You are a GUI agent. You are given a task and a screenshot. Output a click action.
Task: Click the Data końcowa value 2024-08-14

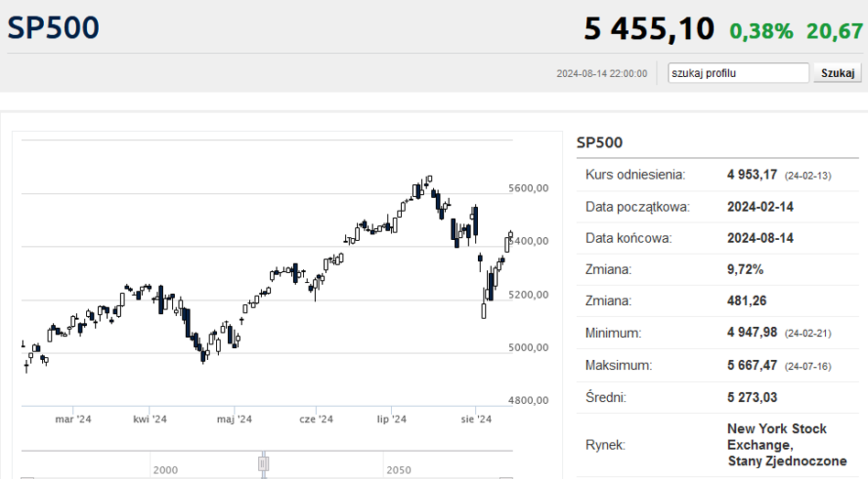pyautogui.click(x=760, y=238)
